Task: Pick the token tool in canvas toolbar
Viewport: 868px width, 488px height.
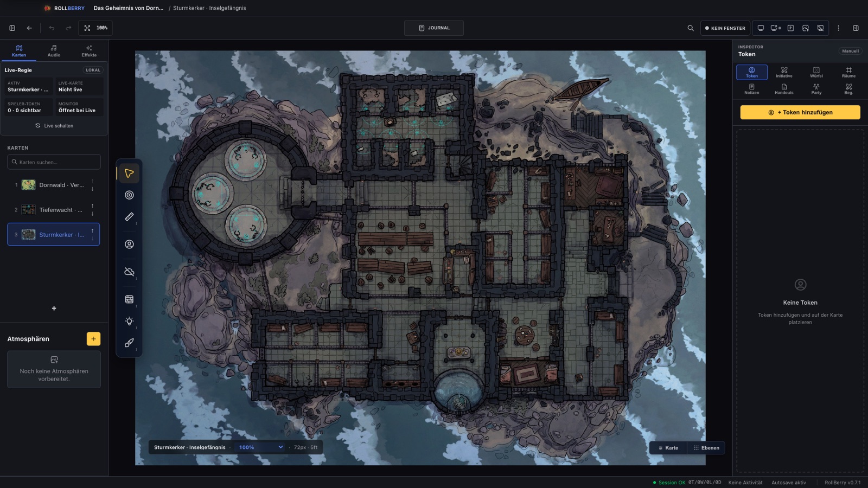Action: tap(129, 245)
